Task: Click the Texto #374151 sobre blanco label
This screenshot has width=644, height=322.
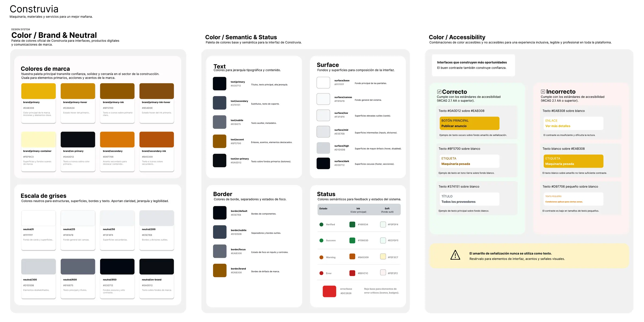Action: 459,187
